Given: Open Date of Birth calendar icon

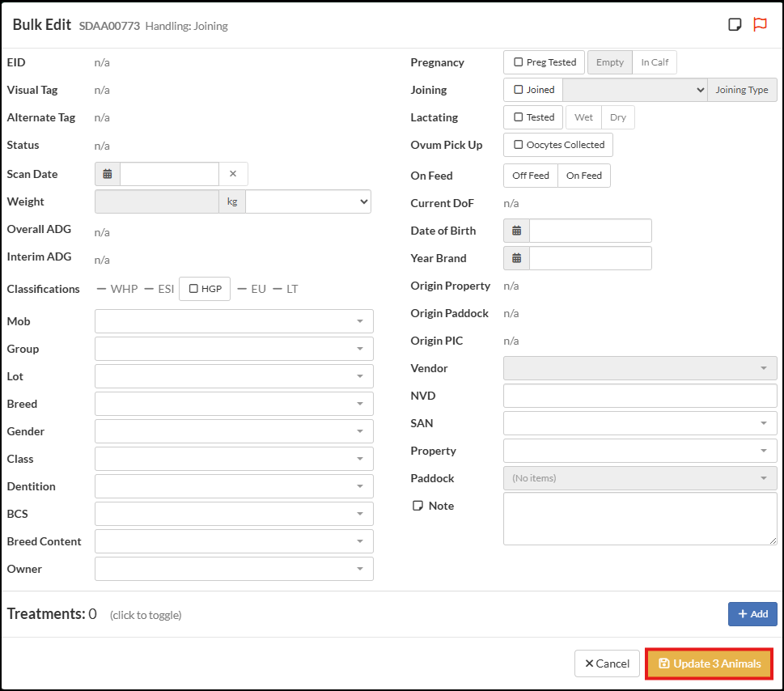Looking at the screenshot, I should click(516, 231).
